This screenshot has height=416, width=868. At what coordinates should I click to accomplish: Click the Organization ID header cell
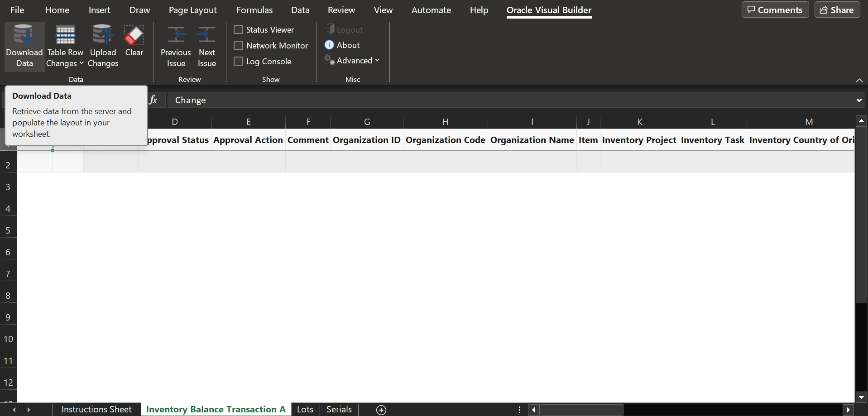[367, 140]
